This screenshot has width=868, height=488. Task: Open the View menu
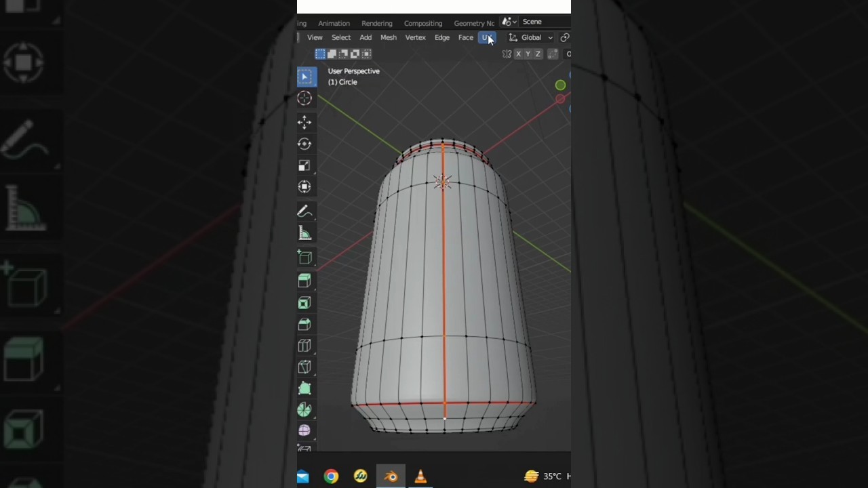click(x=315, y=38)
